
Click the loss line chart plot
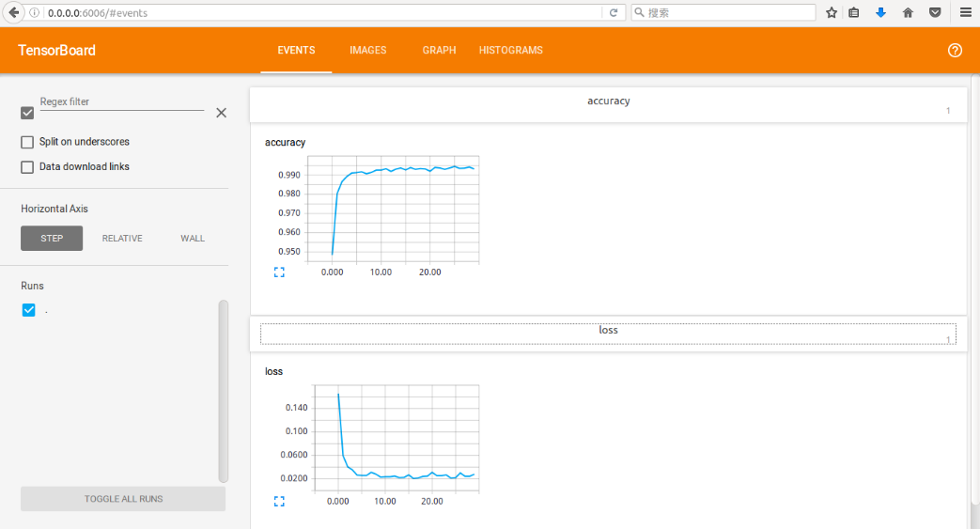tap(397, 439)
